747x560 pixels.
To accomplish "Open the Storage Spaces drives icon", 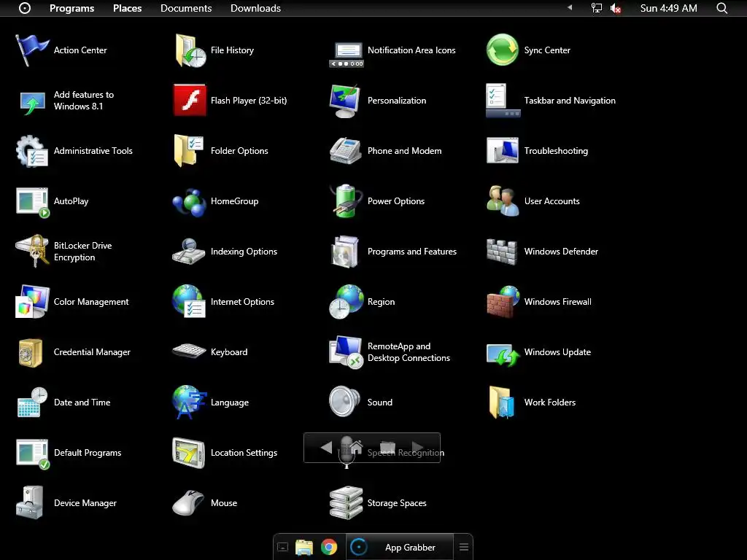I will [346, 502].
